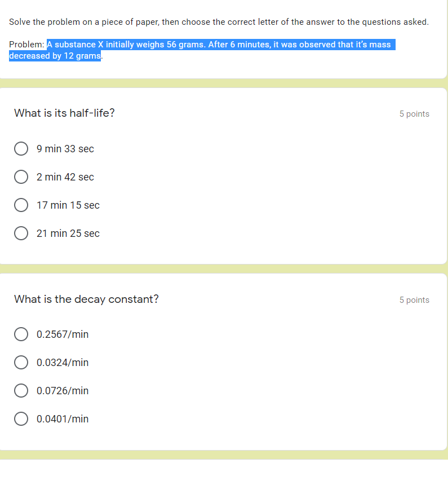
Task: Click the "5 points" label on half-life question
Action: click(414, 113)
